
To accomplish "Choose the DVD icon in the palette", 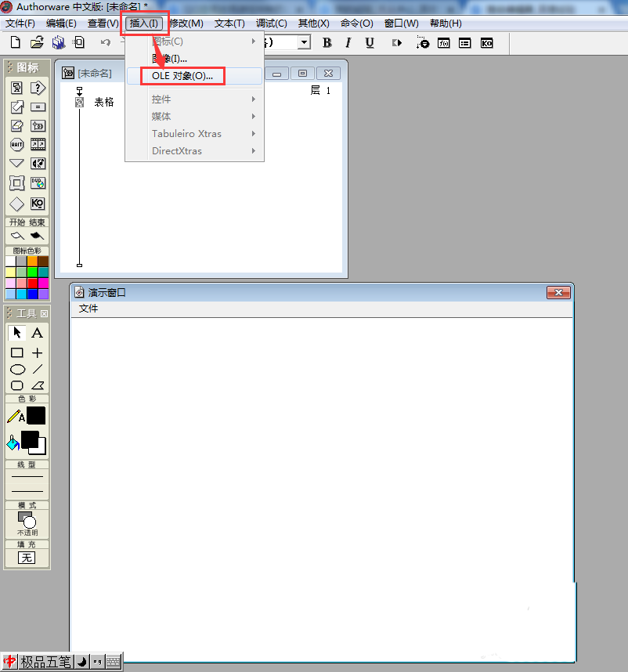I will coord(38,183).
